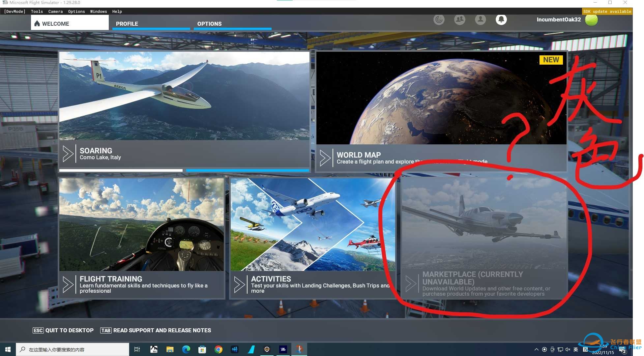Viewport: 644px width, 356px height.
Task: Open the Windows menu
Action: coord(99,12)
